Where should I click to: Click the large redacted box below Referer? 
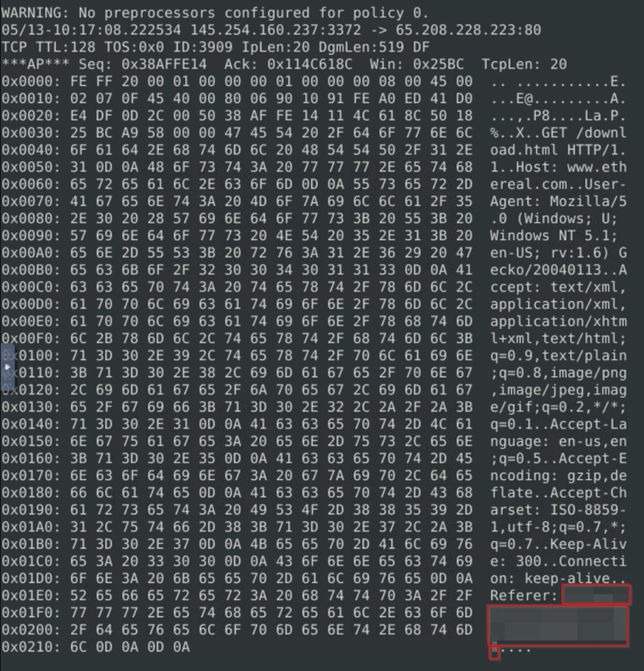click(x=558, y=625)
